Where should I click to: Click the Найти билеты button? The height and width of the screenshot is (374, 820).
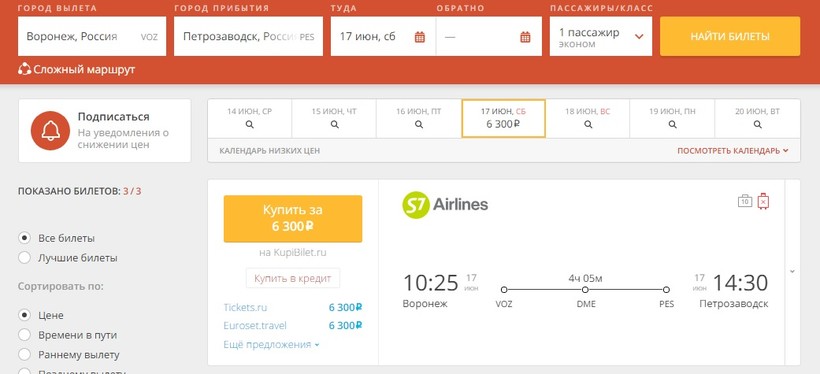730,37
